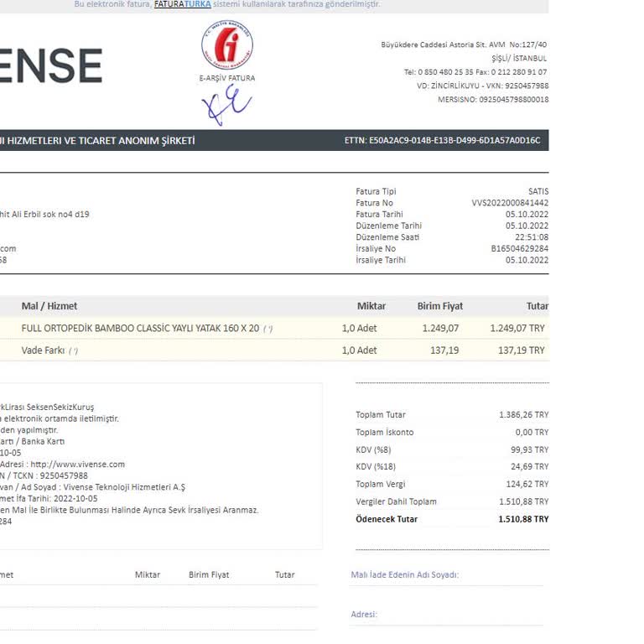
Task: Select the Fatura Tarihi value 05.10.2022
Action: [527, 215]
